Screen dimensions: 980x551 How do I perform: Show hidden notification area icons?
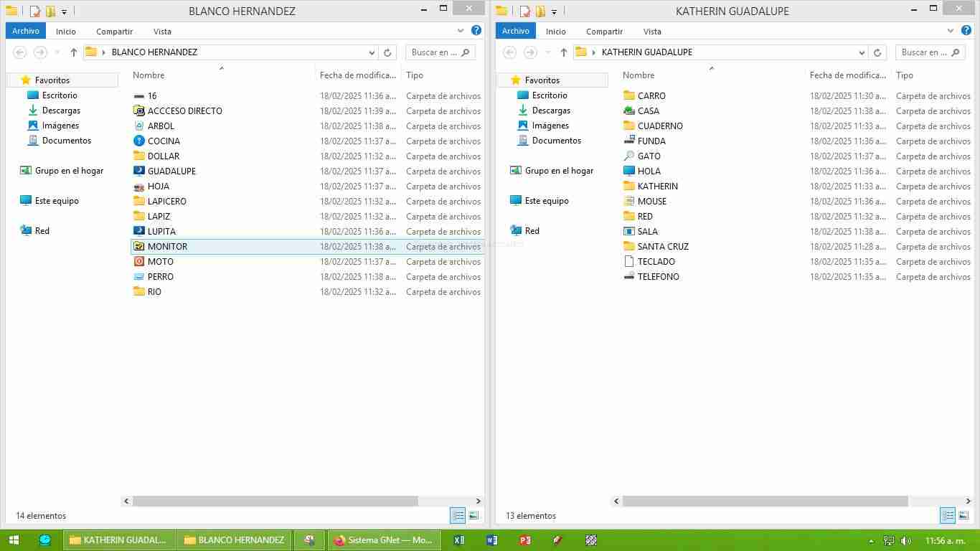pyautogui.click(x=872, y=541)
